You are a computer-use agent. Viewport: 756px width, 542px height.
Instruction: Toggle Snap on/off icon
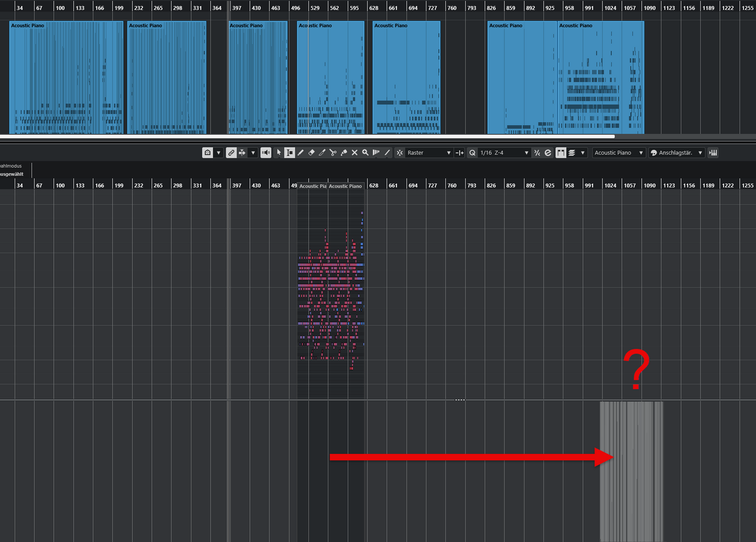pos(400,152)
